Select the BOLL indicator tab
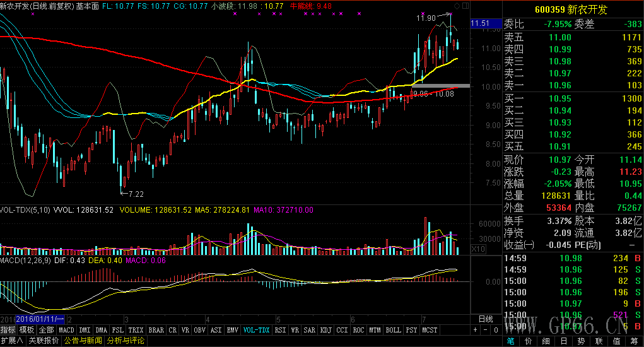This screenshot has width=644, height=347. pos(392,330)
